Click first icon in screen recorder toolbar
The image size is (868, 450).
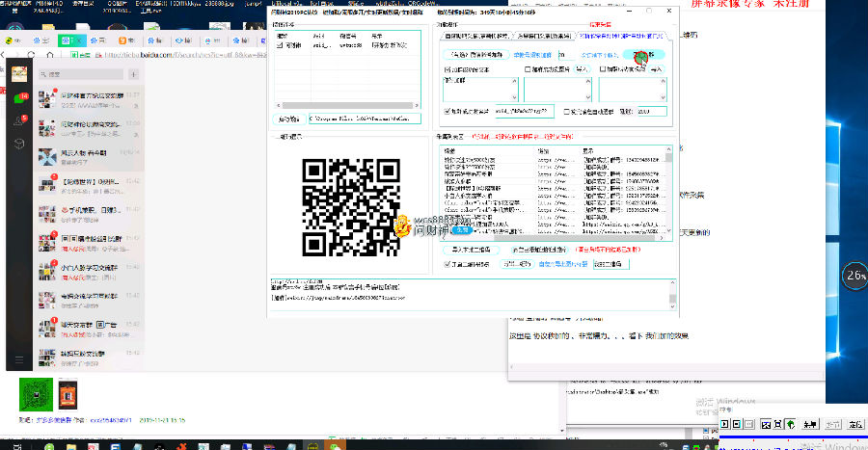pyautogui.click(x=724, y=424)
